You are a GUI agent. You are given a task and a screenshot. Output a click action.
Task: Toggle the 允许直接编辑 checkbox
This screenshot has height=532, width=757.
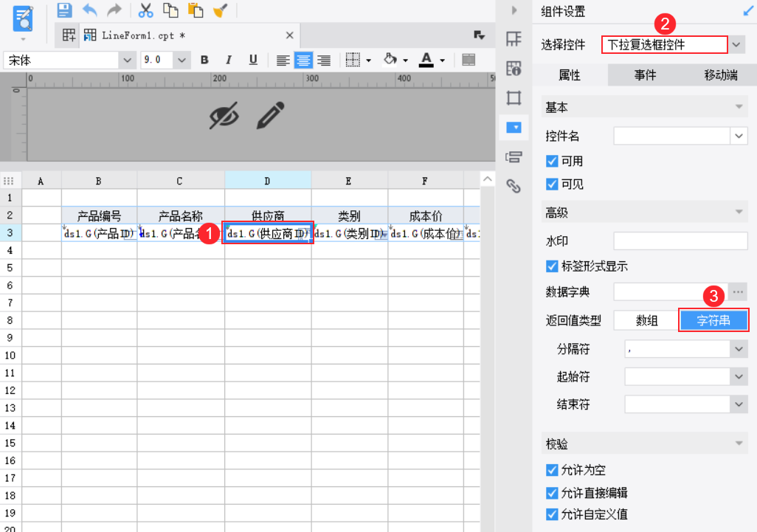[x=552, y=493]
